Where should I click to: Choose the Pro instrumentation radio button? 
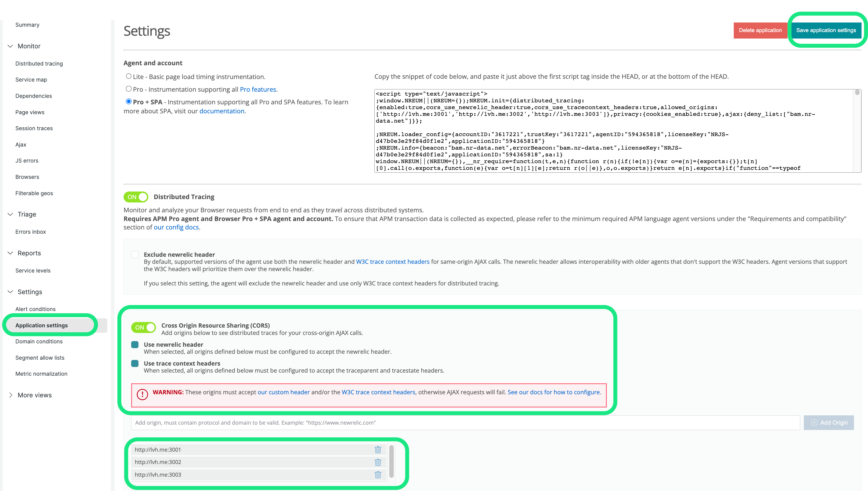pos(129,89)
